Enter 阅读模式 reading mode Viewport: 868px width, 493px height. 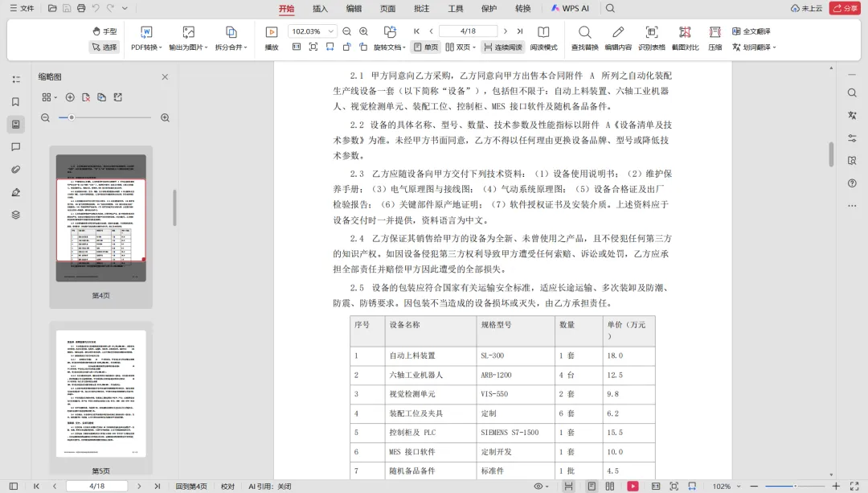click(543, 39)
